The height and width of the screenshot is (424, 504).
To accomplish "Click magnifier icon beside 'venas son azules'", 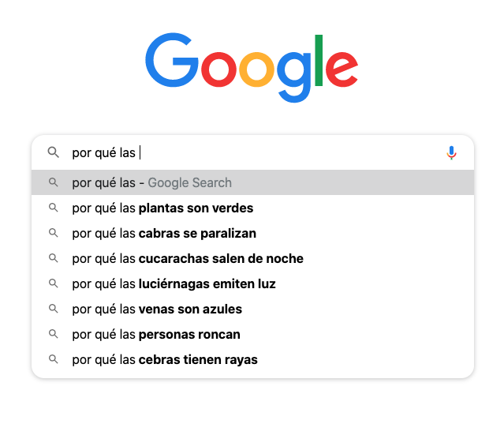I will (x=54, y=309).
